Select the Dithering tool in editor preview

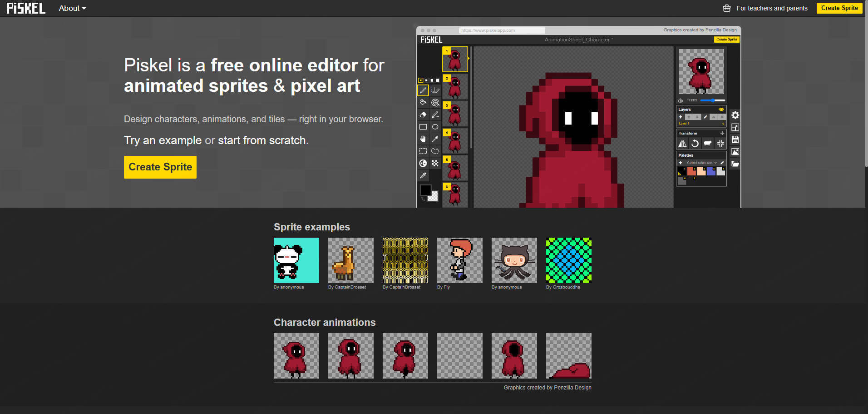pyautogui.click(x=435, y=163)
